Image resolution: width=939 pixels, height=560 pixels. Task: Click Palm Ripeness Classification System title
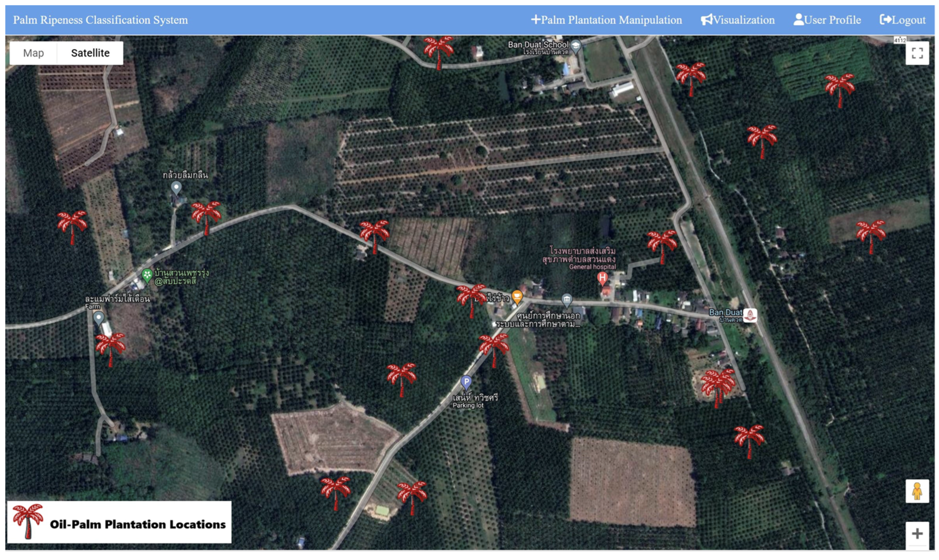coord(100,20)
